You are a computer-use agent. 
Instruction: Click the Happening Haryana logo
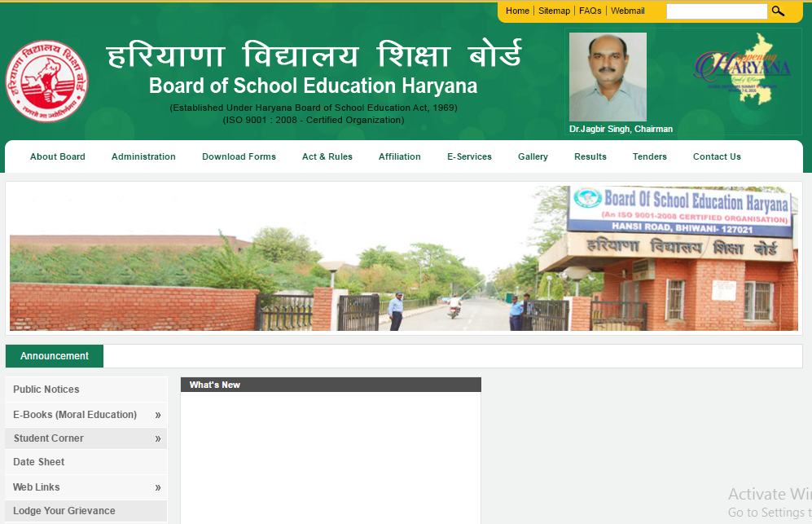point(742,69)
